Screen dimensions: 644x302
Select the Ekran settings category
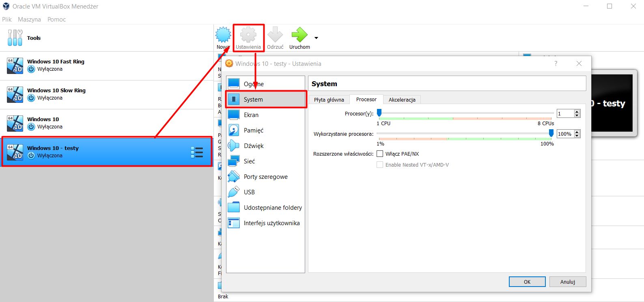point(265,115)
